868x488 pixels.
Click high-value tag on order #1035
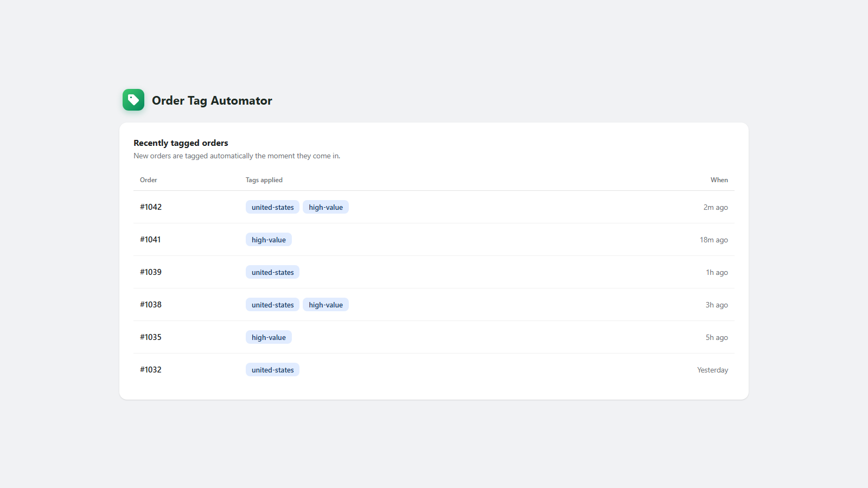click(269, 337)
